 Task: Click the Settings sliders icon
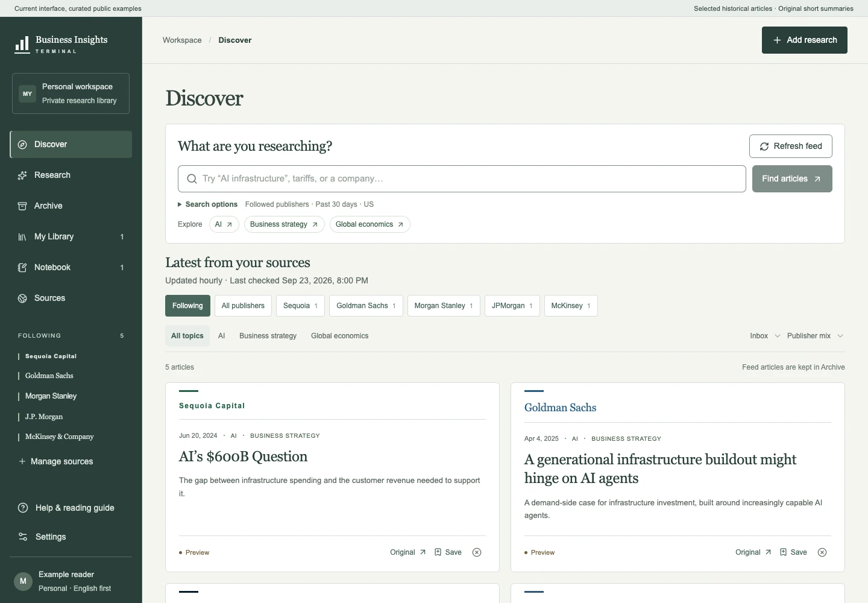click(x=23, y=537)
